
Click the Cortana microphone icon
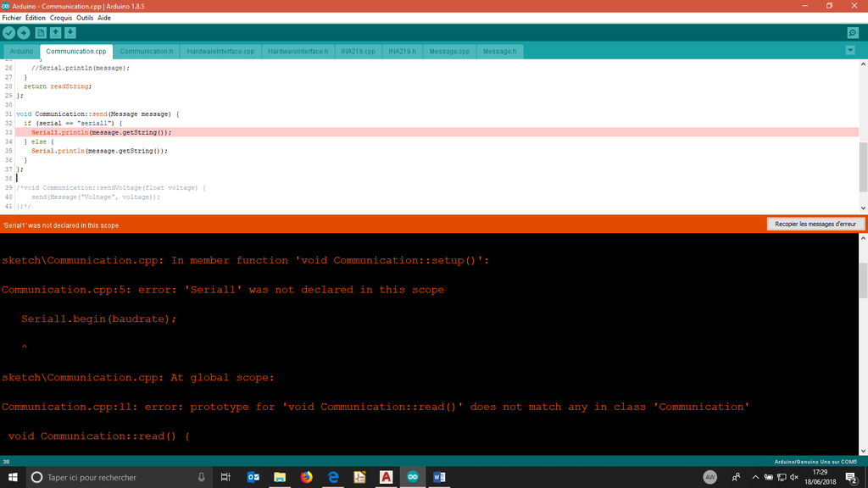tap(202, 477)
